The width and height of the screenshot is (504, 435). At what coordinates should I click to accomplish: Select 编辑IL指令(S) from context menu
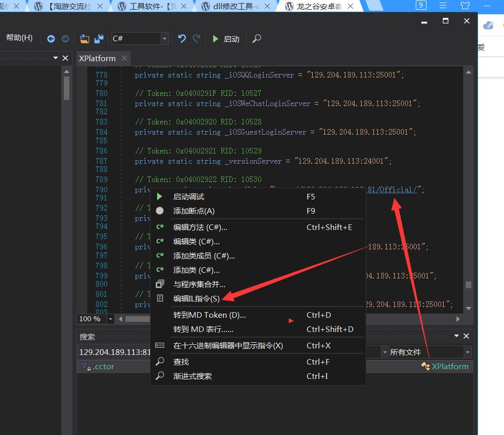point(196,298)
